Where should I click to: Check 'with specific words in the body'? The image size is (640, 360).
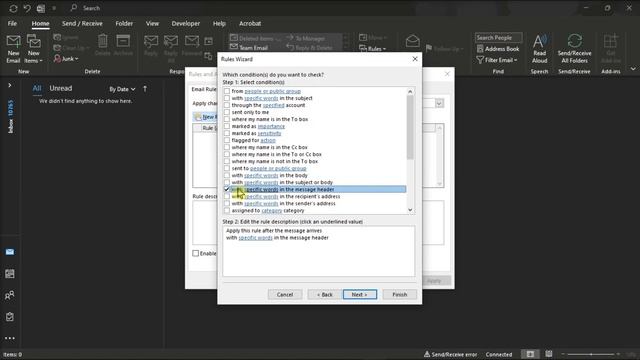227,175
